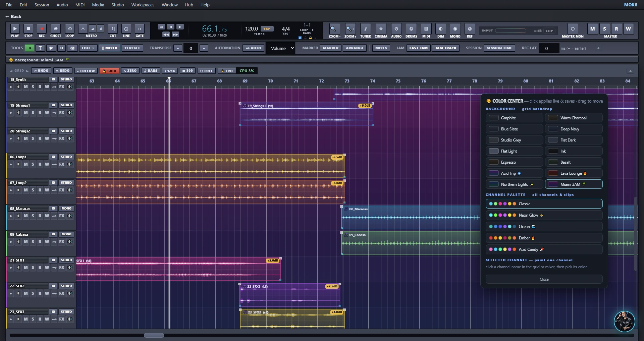Image resolution: width=644 pixels, height=341 pixels.
Task: Toggle the LIVE mode button
Action: tap(227, 71)
